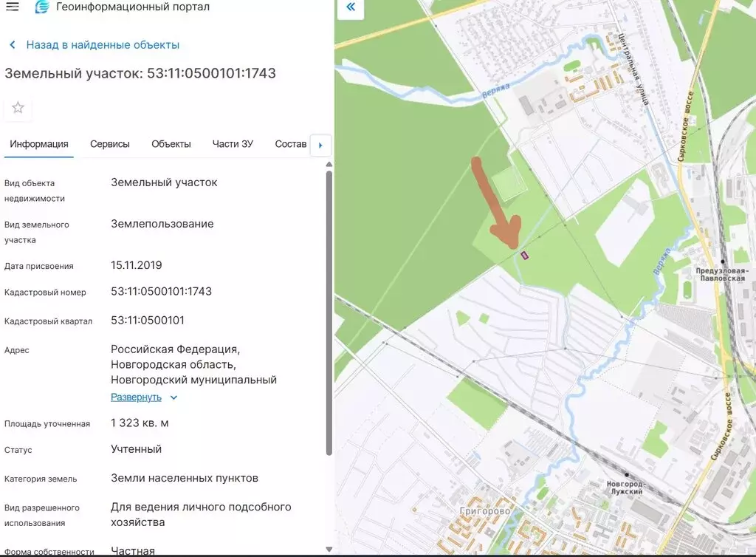The image size is (756, 557).
Task: Collapse the side panel with double chevron
Action: pyautogui.click(x=351, y=8)
